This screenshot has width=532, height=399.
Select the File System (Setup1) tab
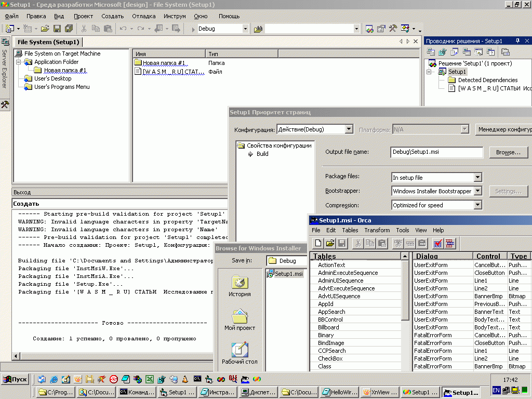pos(48,42)
